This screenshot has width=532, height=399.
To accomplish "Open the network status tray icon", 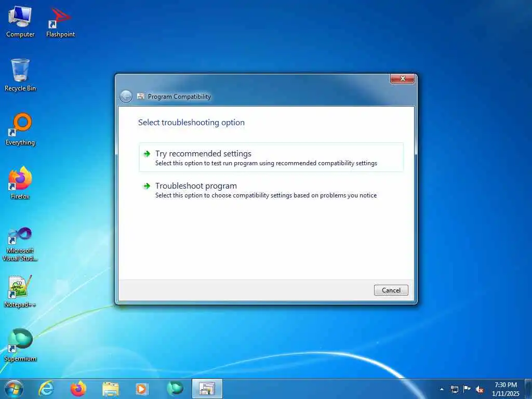I will click(454, 389).
